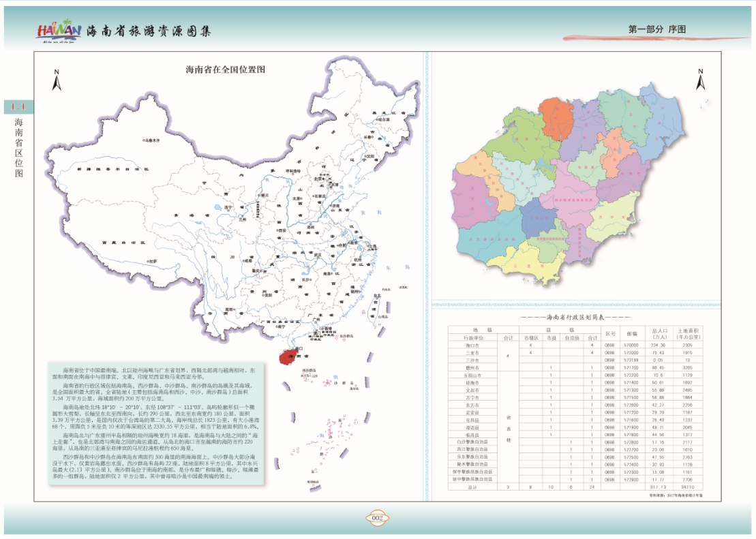Click the north arrow beside the Hainan map
Viewport: 756px width, 539px height.
[x=699, y=79]
